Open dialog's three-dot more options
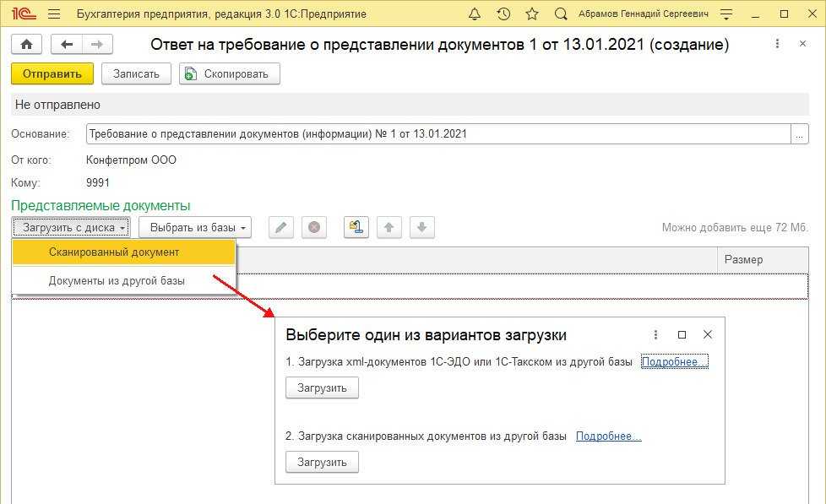 656,334
